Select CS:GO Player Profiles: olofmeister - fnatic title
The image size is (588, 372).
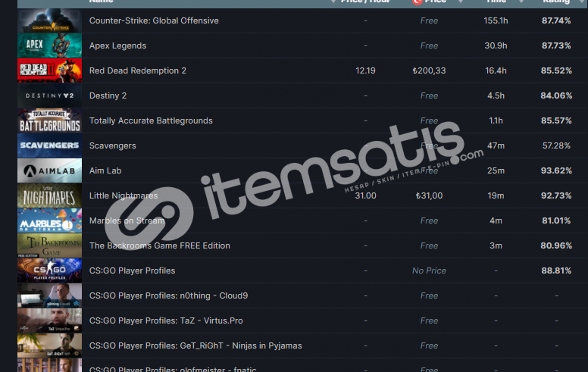pos(173,369)
